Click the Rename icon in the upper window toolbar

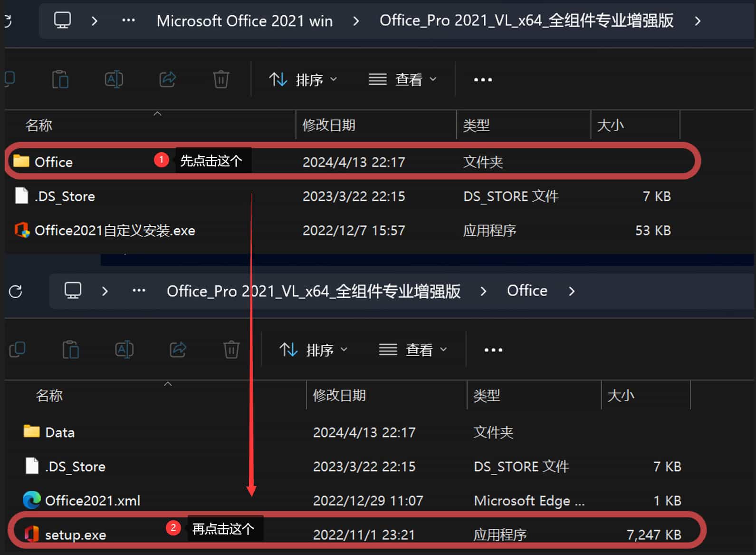[114, 79]
